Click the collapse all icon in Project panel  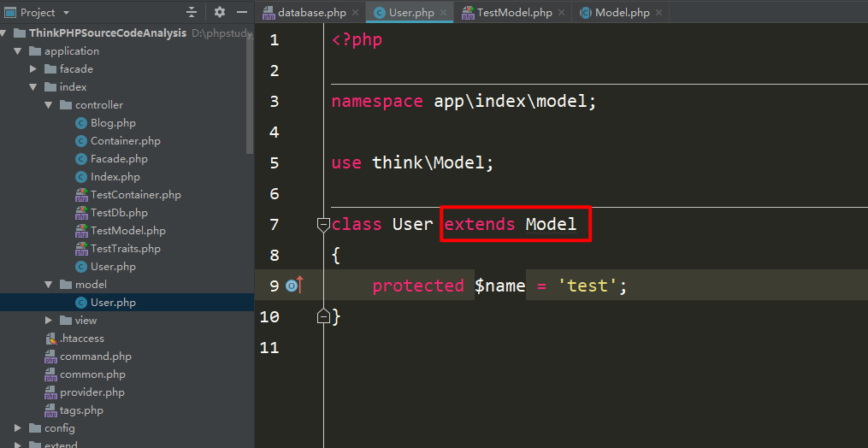192,12
